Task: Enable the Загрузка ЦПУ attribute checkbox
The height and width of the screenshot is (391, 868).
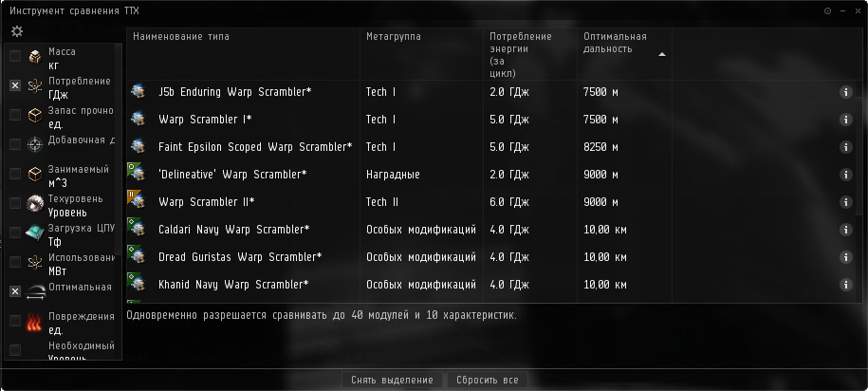Action: pos(15,233)
